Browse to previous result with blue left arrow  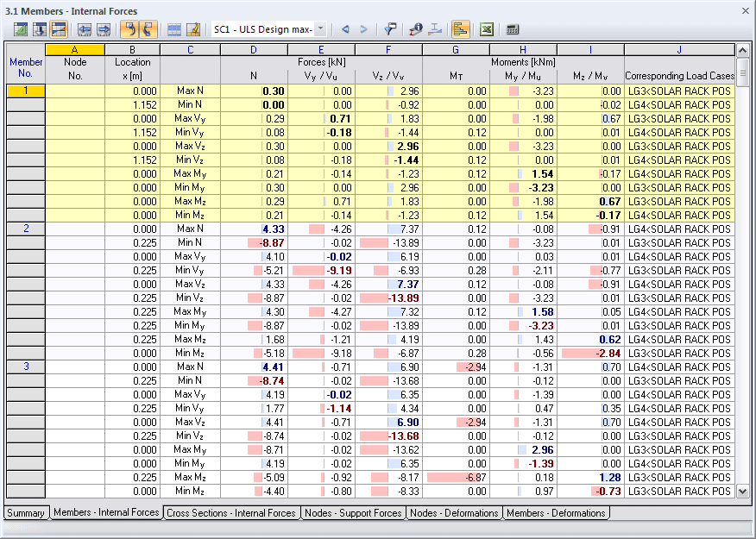346,28
